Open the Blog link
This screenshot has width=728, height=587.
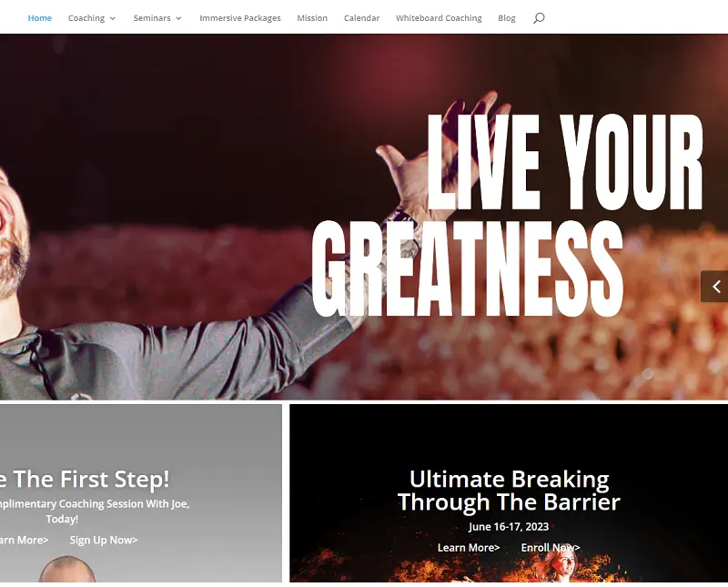(x=507, y=18)
